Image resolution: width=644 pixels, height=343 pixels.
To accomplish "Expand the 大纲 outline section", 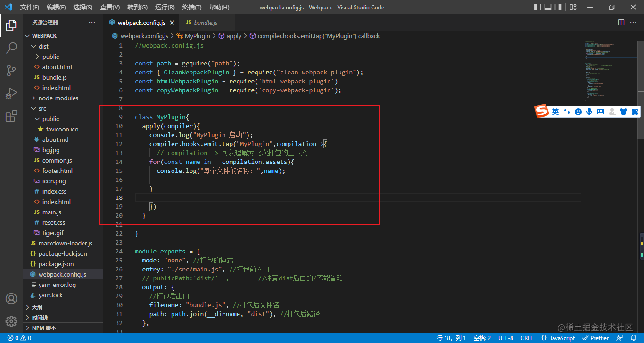I will coord(63,307).
